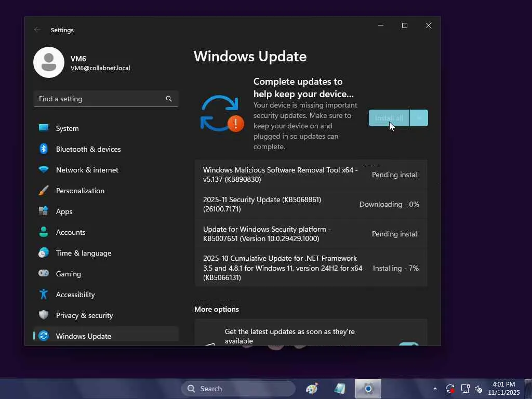The height and width of the screenshot is (399, 532).
Task: Open Accessibility settings page
Action: [106, 295]
